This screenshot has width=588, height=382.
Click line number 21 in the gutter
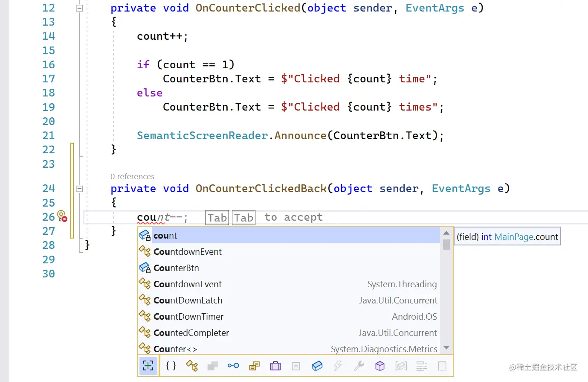pos(49,136)
